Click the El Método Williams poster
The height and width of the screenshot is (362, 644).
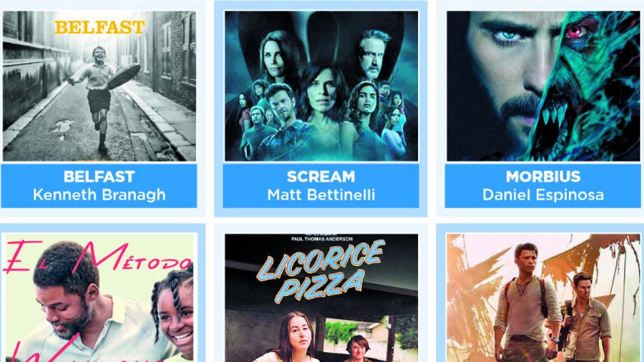pyautogui.click(x=99, y=298)
